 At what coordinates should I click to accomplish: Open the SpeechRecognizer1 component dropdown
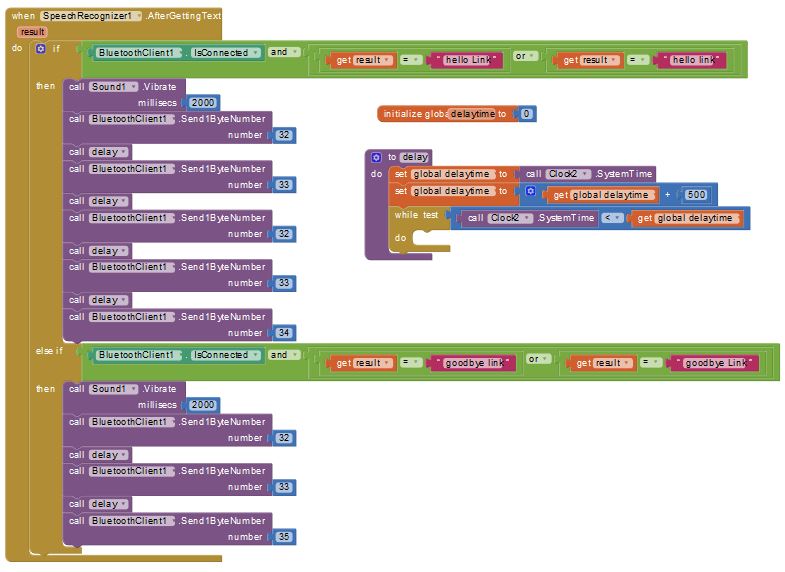[x=91, y=16]
